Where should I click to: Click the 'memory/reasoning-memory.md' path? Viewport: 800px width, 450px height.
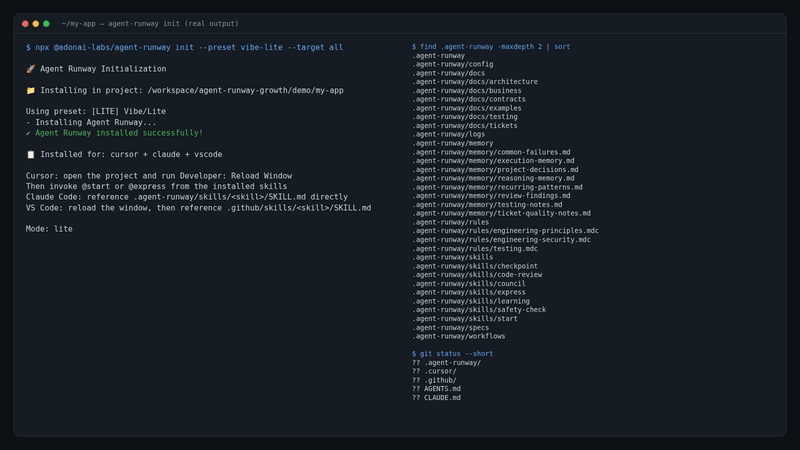point(493,178)
